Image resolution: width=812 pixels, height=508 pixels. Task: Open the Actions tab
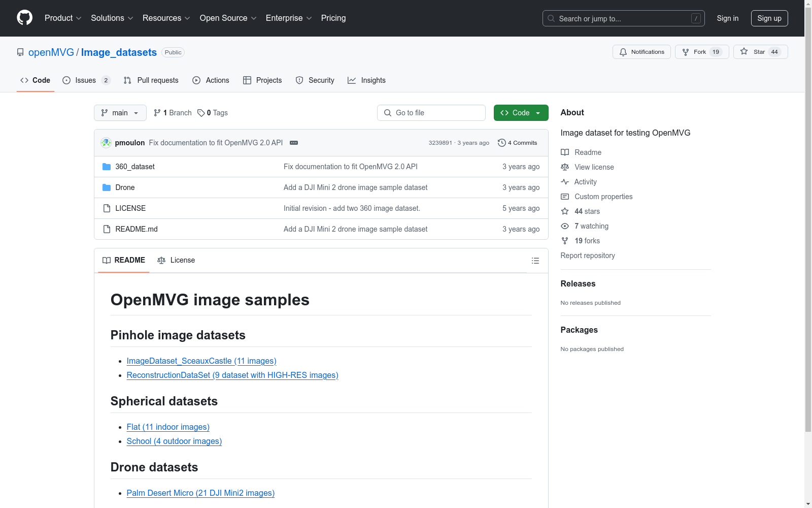click(211, 80)
